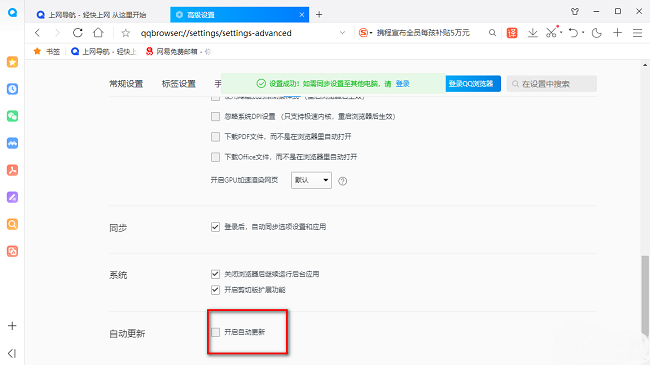The height and width of the screenshot is (365, 650).
Task: Click the green login link in notification
Action: [x=403, y=84]
